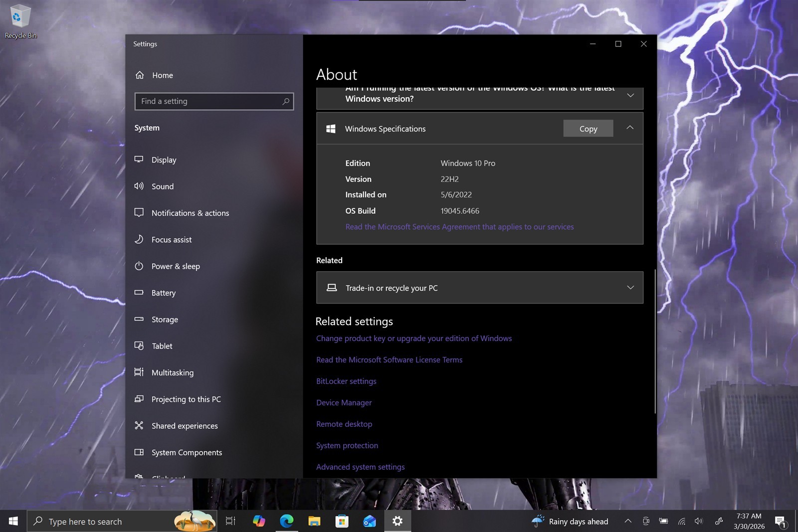Expand the latest Windows version question
The width and height of the screenshot is (798, 532).
coord(630,95)
